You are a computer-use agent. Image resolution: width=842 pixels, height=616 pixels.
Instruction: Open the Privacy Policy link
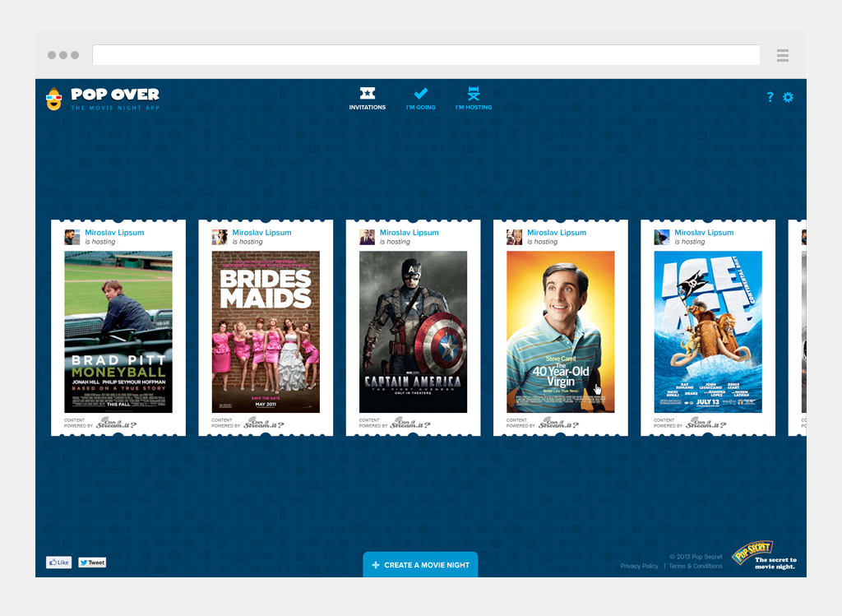(x=639, y=566)
